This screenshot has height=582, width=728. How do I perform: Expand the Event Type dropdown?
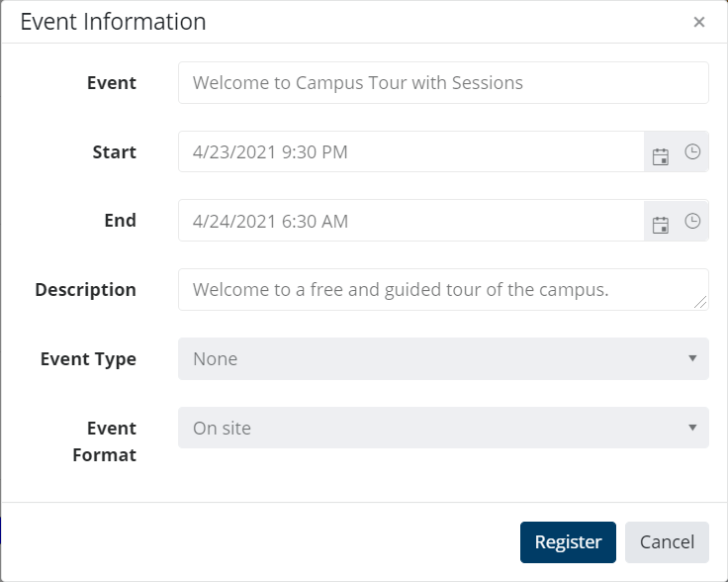tap(443, 358)
